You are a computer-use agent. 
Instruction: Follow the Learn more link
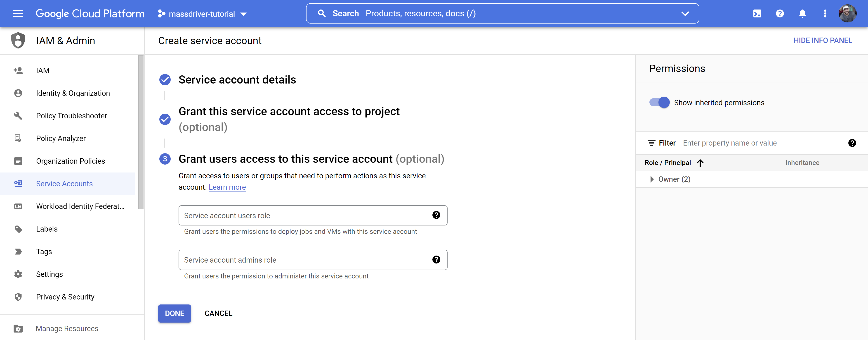point(227,187)
